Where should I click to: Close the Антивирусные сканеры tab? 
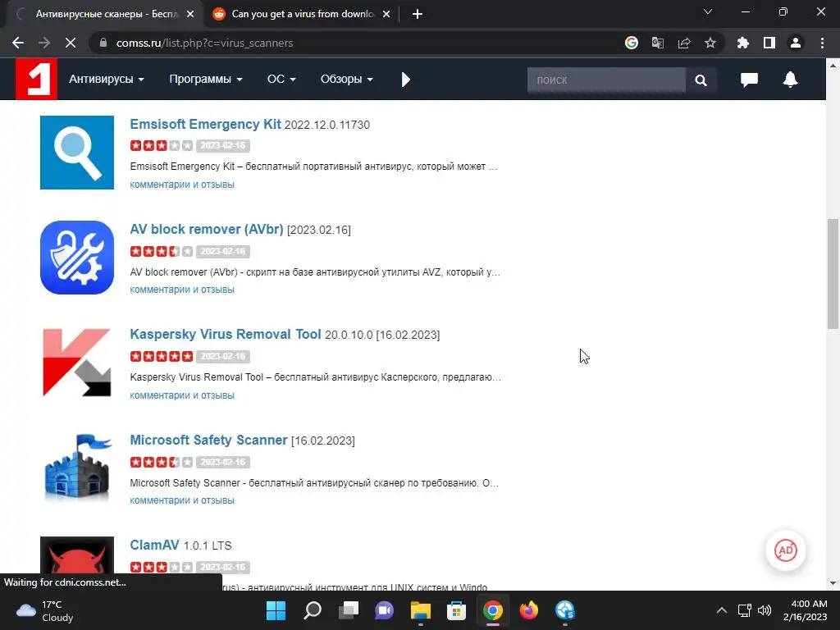[190, 15]
